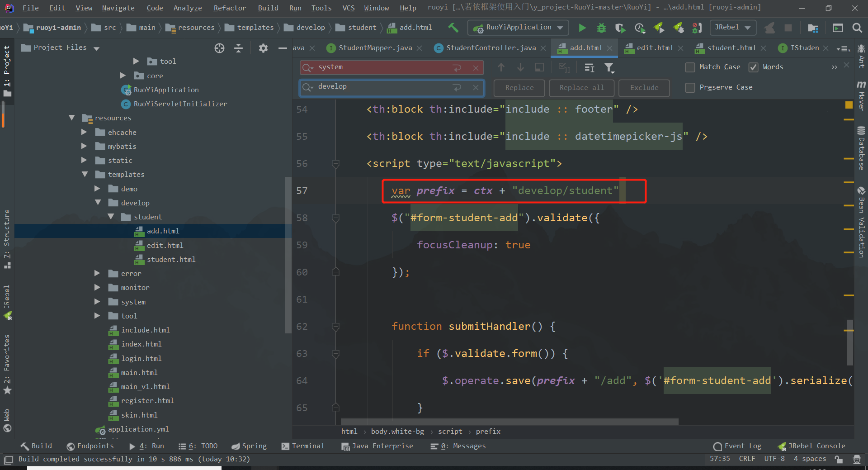The width and height of the screenshot is (868, 470).
Task: Open Project Files view dropdown
Action: (96, 48)
